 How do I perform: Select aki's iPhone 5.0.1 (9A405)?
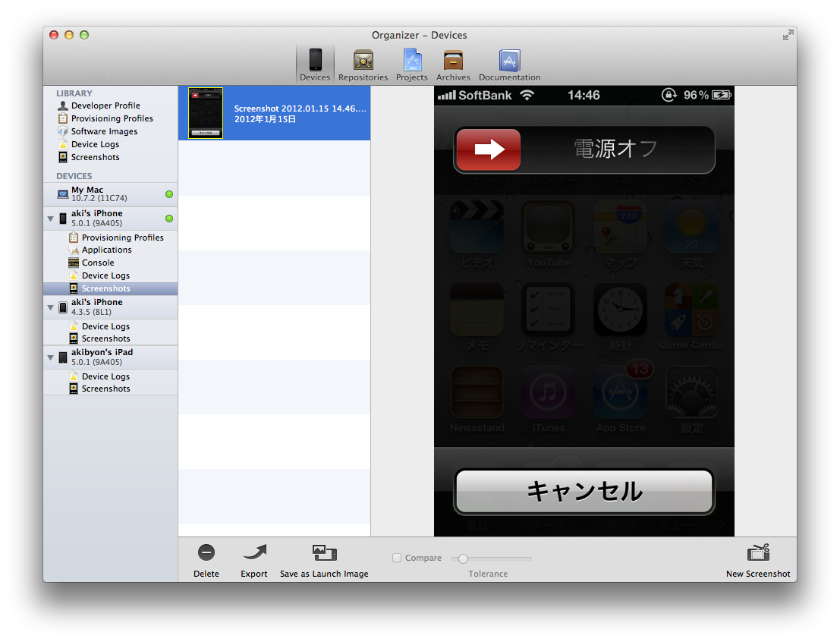pos(110,218)
